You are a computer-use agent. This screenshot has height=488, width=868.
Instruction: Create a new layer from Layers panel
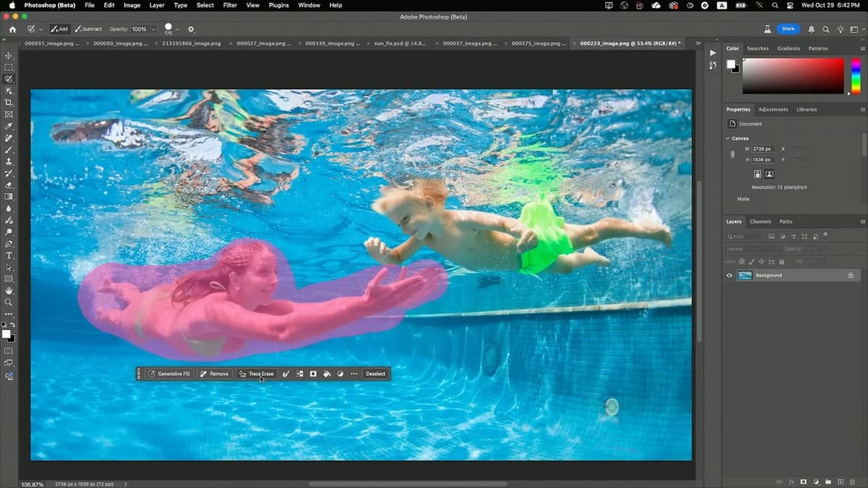click(x=841, y=481)
